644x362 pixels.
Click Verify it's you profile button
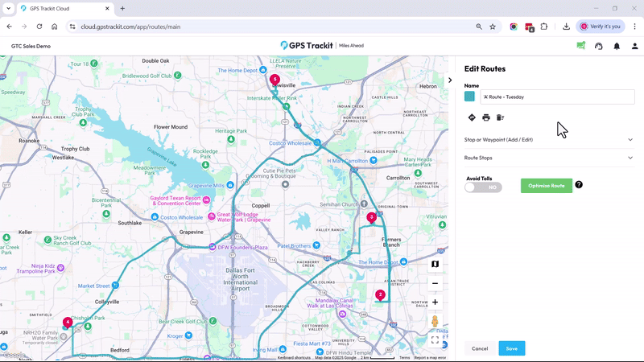point(600,27)
